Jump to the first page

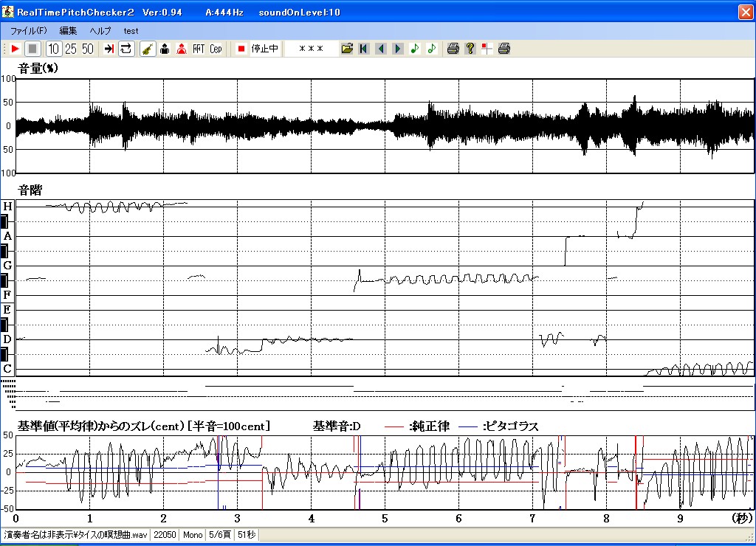[363, 49]
